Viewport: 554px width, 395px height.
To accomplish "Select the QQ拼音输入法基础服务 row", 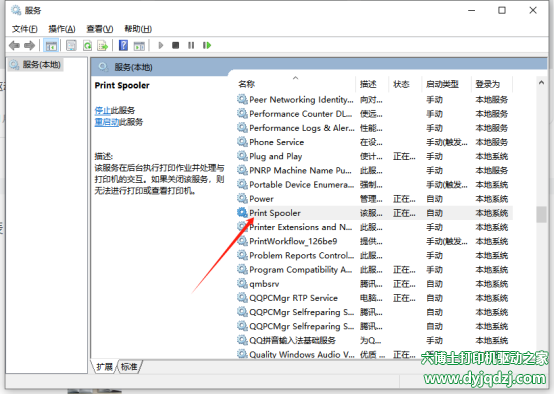I will click(374, 340).
